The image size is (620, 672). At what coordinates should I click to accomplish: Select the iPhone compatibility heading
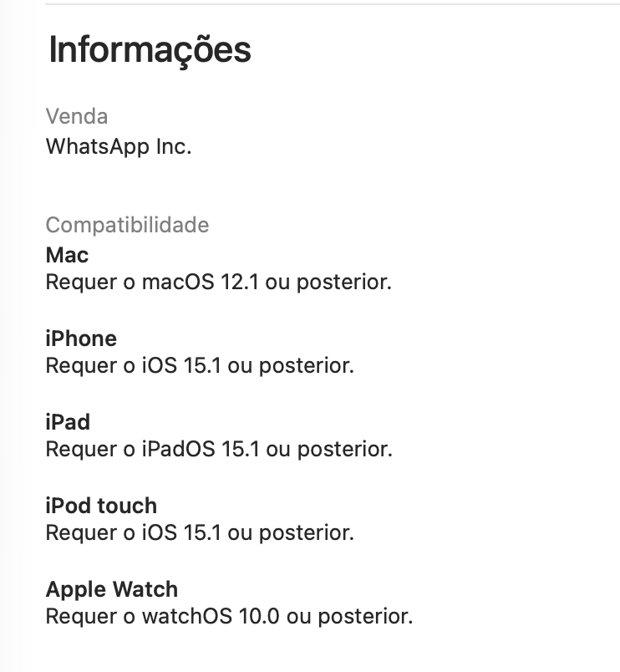(x=81, y=339)
